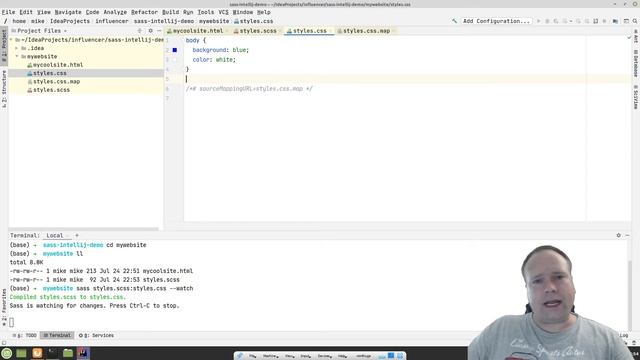Open the Add Configuration dropdown
Viewport: 640px width, 360px height.
click(496, 21)
